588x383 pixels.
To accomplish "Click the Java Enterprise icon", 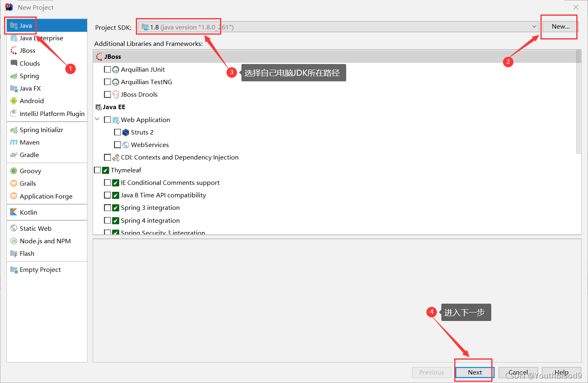I will 14,38.
